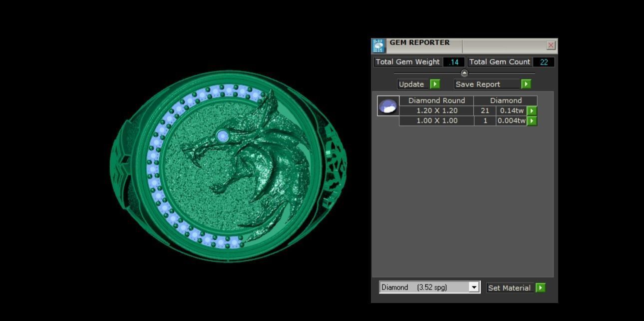Click the Total Gem Count value field
The height and width of the screenshot is (321, 644).
[x=544, y=62]
